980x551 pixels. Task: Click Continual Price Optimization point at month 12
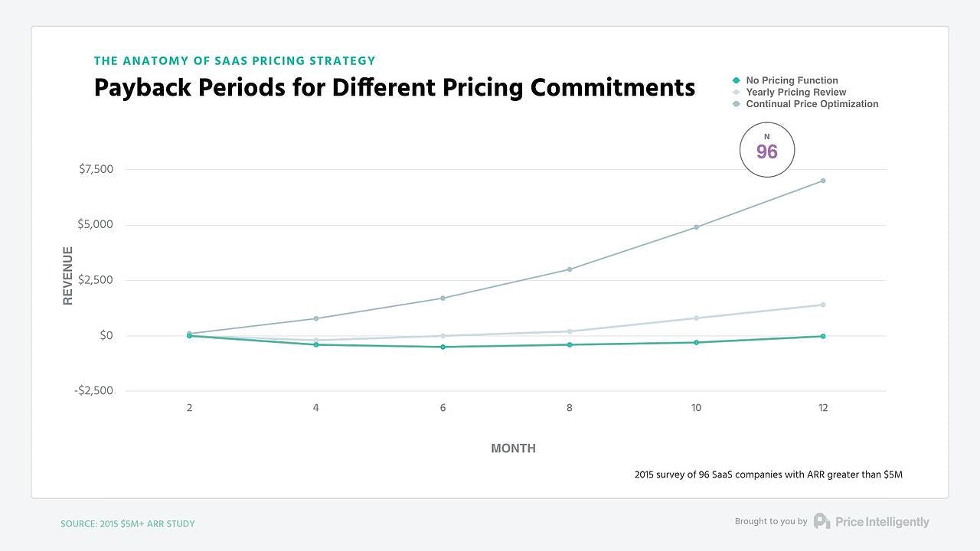tap(823, 181)
